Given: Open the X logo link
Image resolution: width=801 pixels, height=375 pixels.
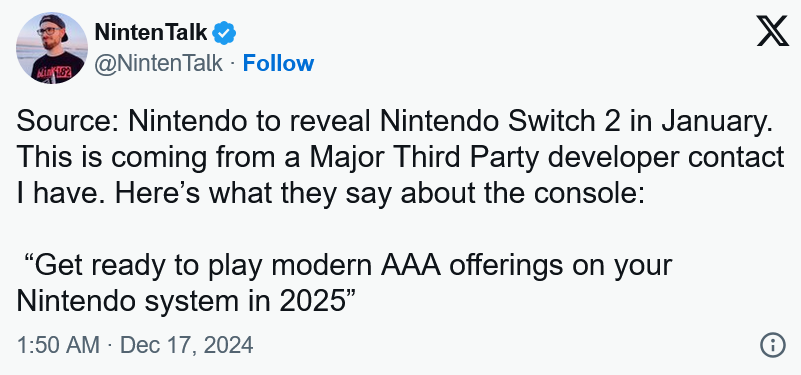Looking at the screenshot, I should tap(772, 30).
